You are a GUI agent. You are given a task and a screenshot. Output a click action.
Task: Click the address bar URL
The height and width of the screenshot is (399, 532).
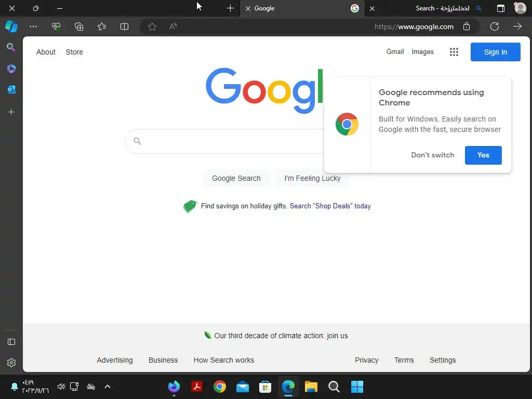coord(414,27)
